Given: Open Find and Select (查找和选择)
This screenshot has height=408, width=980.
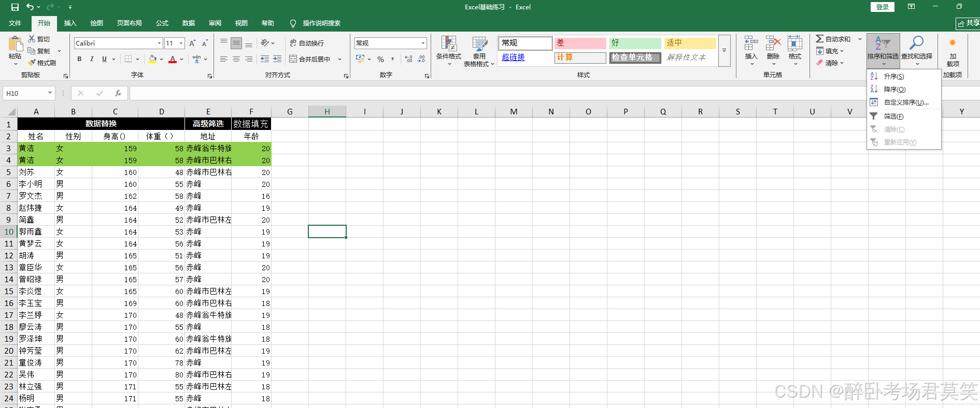Looking at the screenshot, I should coord(917,50).
